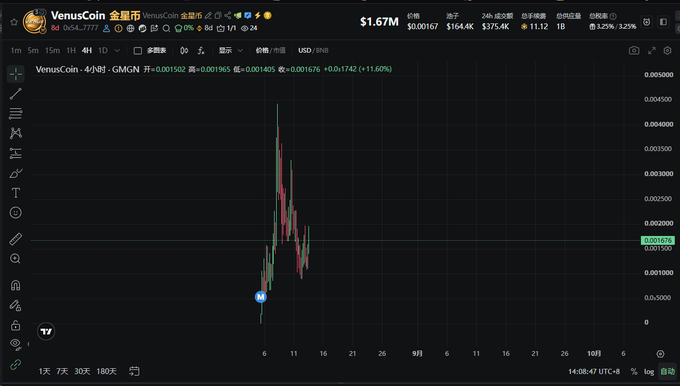
Task: Toggle 自动 auto scale mode
Action: tap(667, 372)
